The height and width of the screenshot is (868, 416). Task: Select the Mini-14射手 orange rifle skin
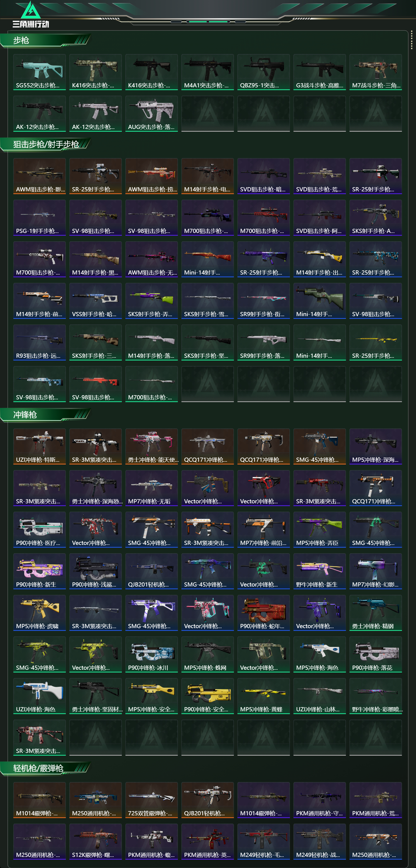pos(207,259)
